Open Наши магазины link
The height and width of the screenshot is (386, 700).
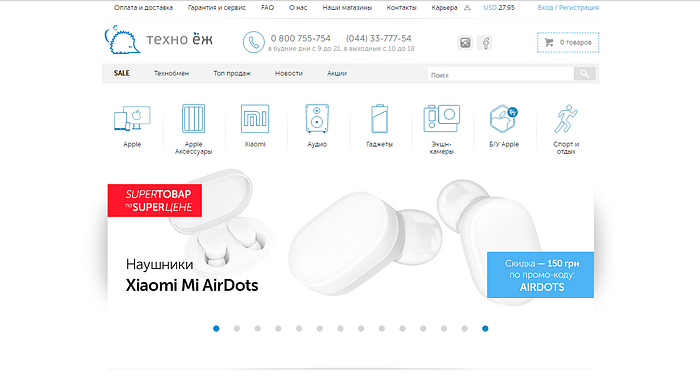pyautogui.click(x=347, y=8)
